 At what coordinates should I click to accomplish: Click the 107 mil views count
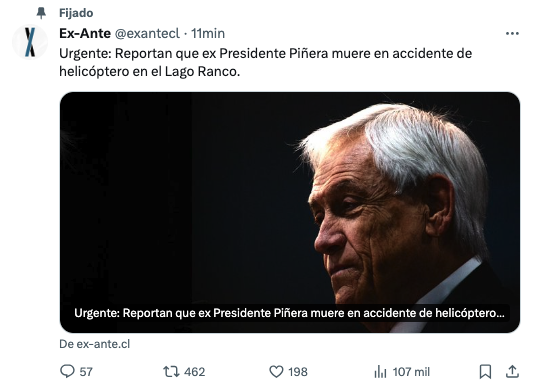pyautogui.click(x=411, y=372)
